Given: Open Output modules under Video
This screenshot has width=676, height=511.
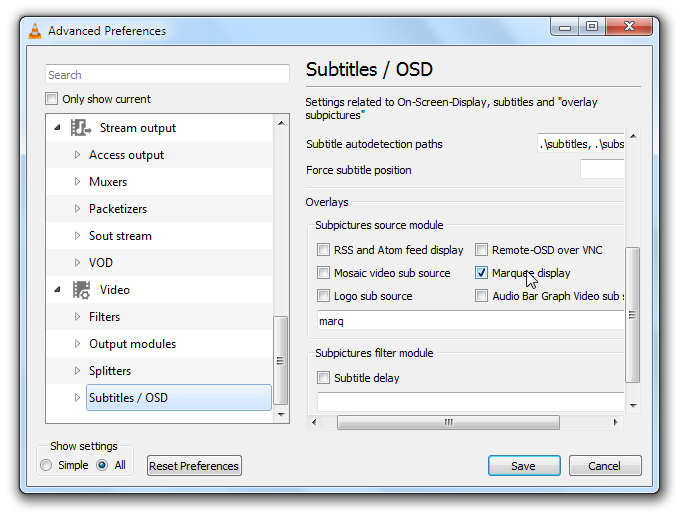Looking at the screenshot, I should (x=132, y=344).
